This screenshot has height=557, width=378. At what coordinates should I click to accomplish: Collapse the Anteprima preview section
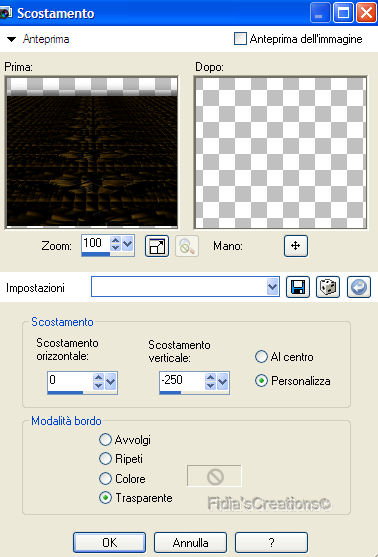click(x=12, y=39)
